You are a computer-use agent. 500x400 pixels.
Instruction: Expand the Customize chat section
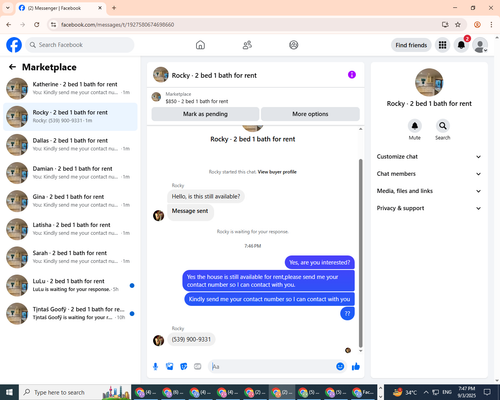[x=429, y=157]
